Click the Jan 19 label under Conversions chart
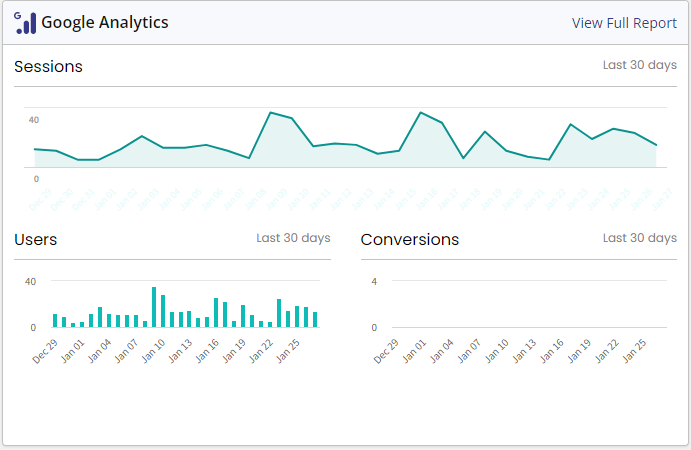This screenshot has height=450, width=691. tap(579, 351)
